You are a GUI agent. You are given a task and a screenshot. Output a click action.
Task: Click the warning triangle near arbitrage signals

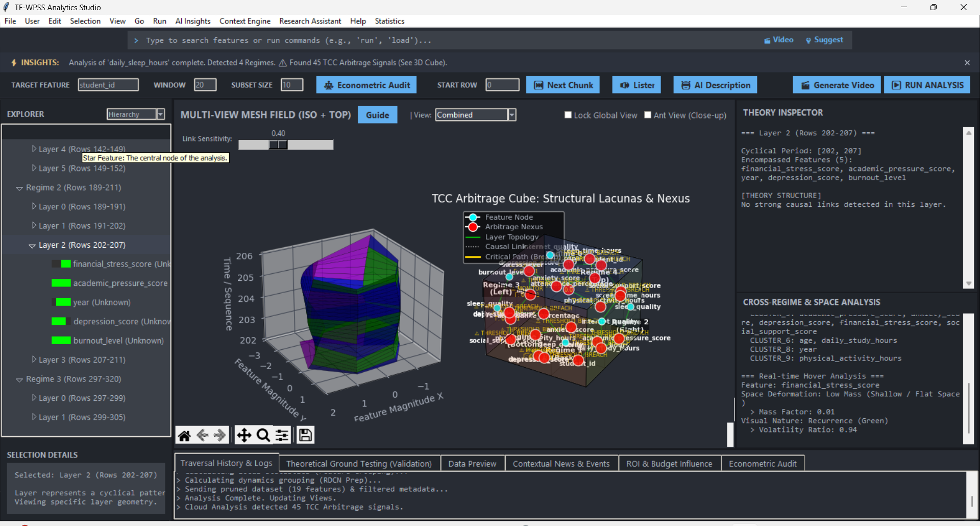tap(283, 63)
